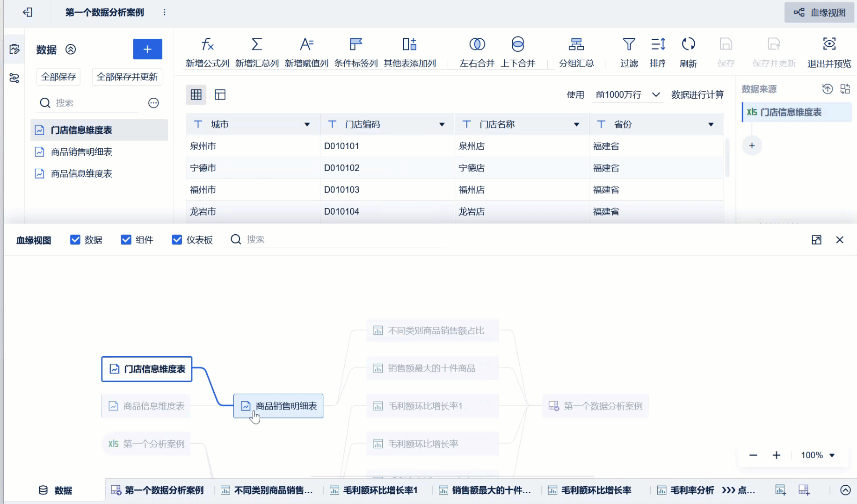Click the history icon in 数据来源 panel
The image size is (857, 504).
coord(828,89)
